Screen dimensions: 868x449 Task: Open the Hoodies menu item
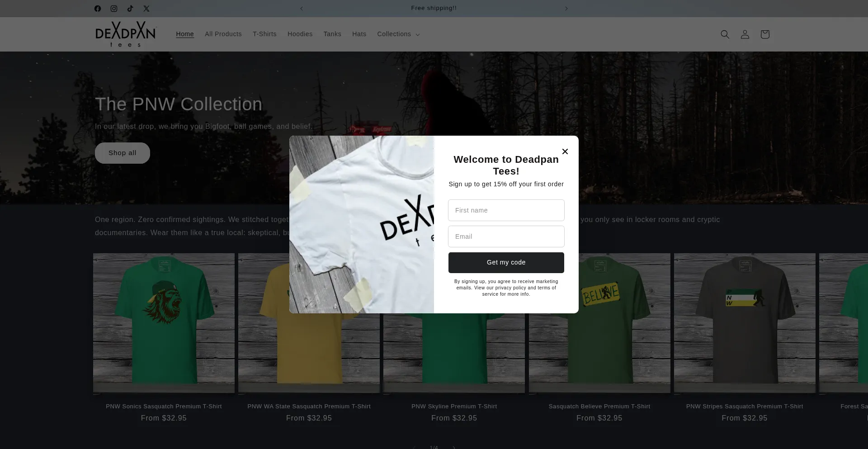coord(300,34)
